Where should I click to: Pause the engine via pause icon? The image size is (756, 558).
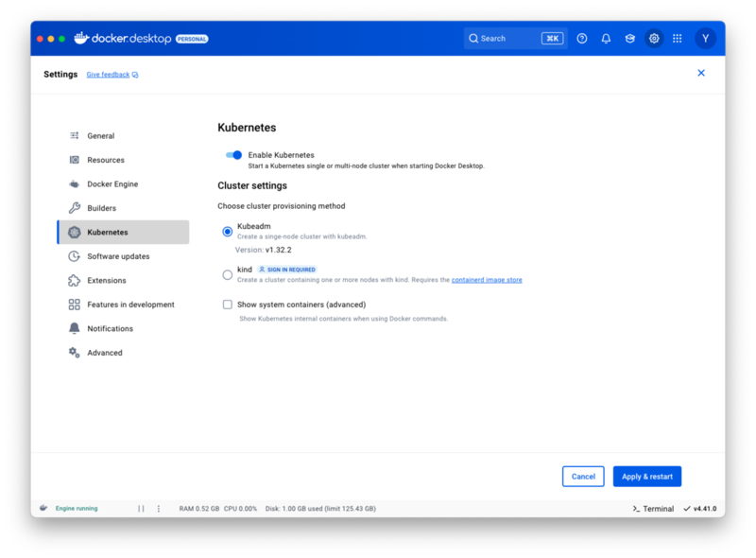click(x=141, y=508)
